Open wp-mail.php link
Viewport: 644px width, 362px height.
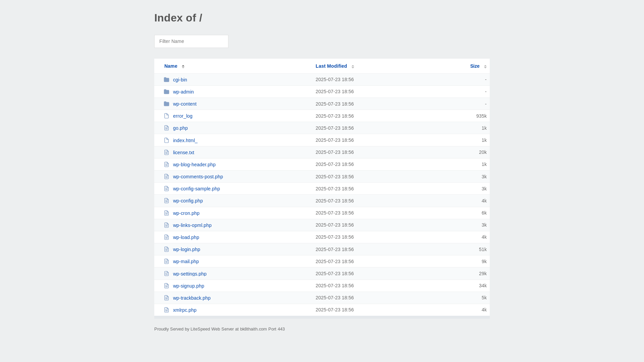tap(186, 261)
